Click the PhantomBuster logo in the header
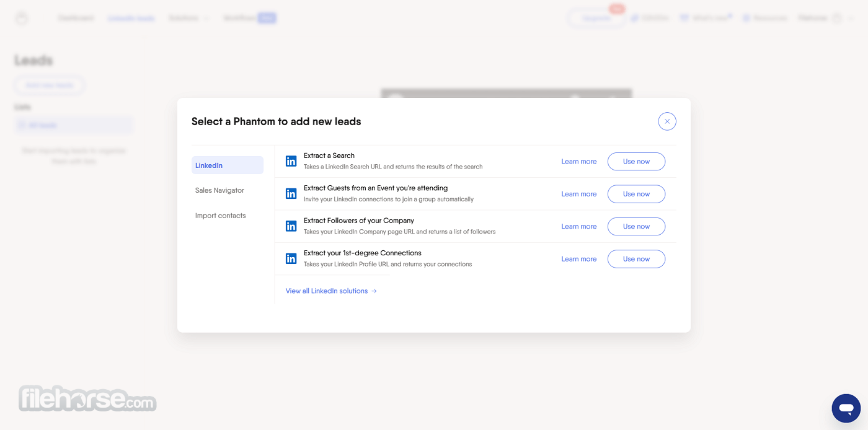 coord(22,19)
